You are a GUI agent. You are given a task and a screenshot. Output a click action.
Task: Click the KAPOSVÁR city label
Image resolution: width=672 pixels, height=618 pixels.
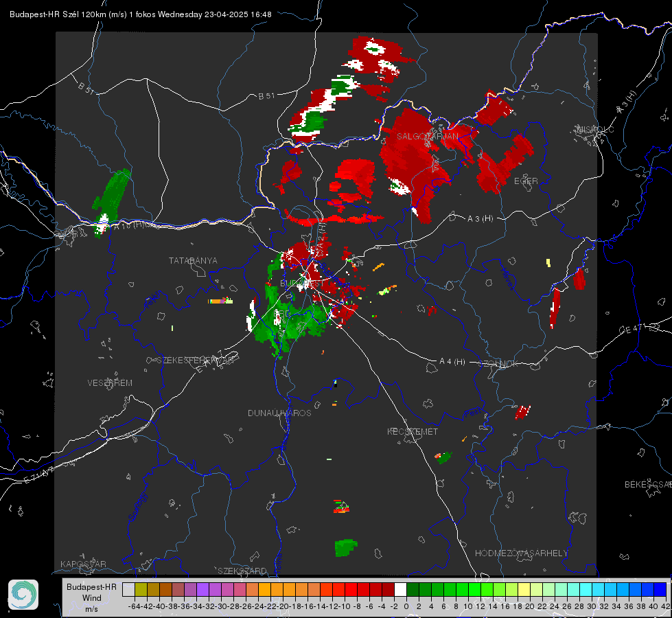[83, 564]
